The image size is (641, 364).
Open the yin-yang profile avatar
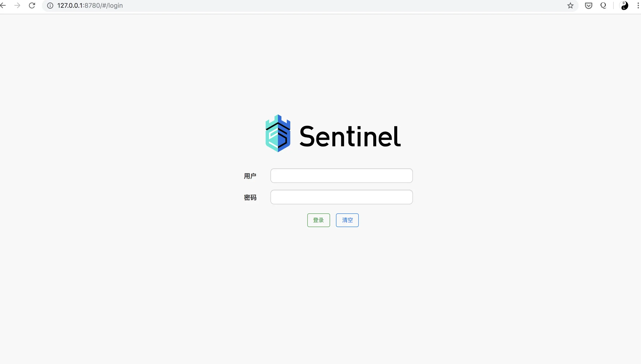click(x=624, y=5)
